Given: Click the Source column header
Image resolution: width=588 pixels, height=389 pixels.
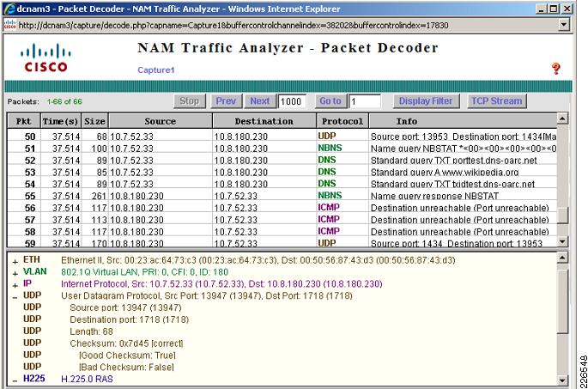Looking at the screenshot, I should click(161, 121).
